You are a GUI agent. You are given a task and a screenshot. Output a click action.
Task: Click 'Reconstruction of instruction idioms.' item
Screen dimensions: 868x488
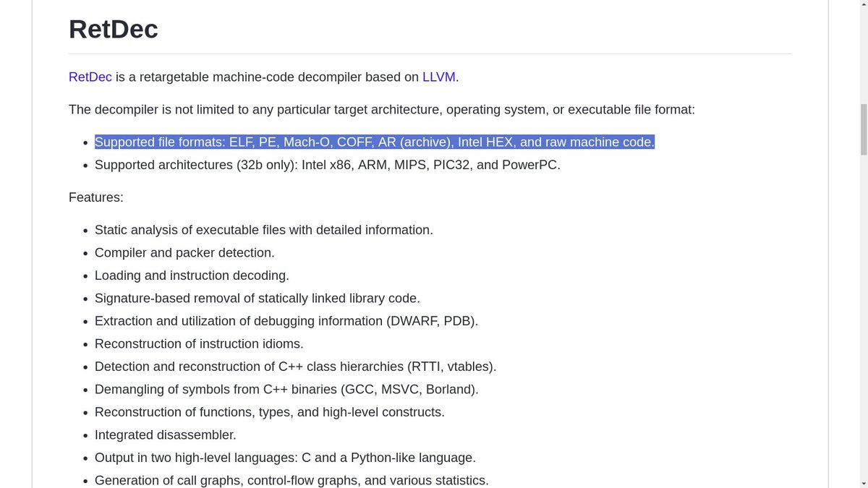pyautogui.click(x=199, y=344)
